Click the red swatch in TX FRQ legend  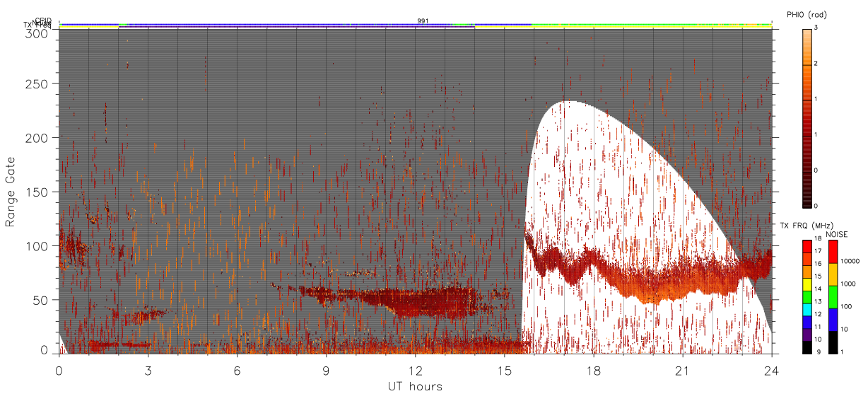(x=807, y=247)
